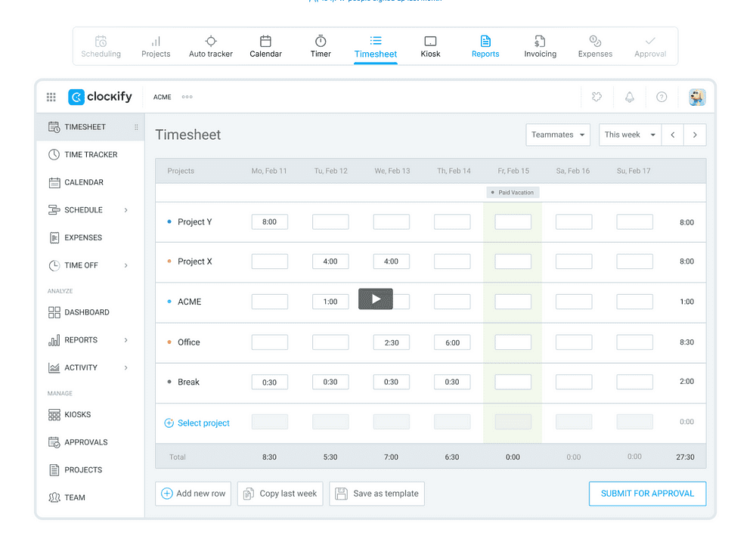Open ACME workspace three-dot menu
This screenshot has width=756, height=542.
click(187, 97)
